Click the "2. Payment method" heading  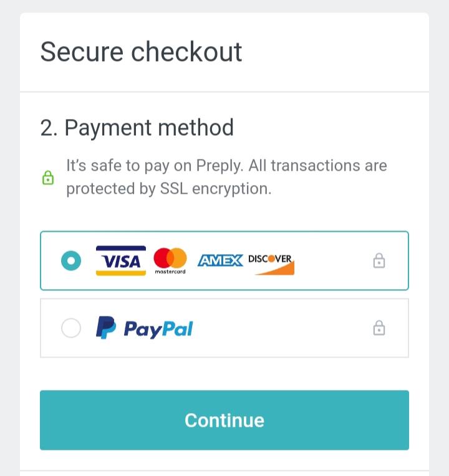point(137,128)
